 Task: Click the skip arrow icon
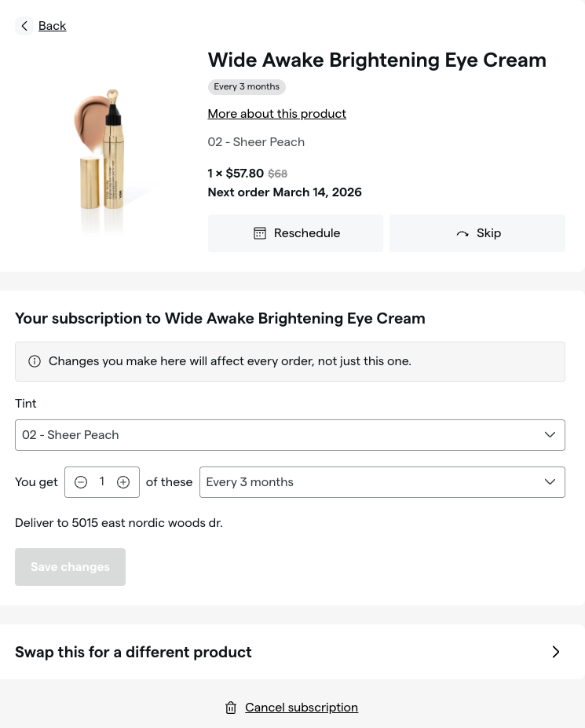pyautogui.click(x=463, y=234)
